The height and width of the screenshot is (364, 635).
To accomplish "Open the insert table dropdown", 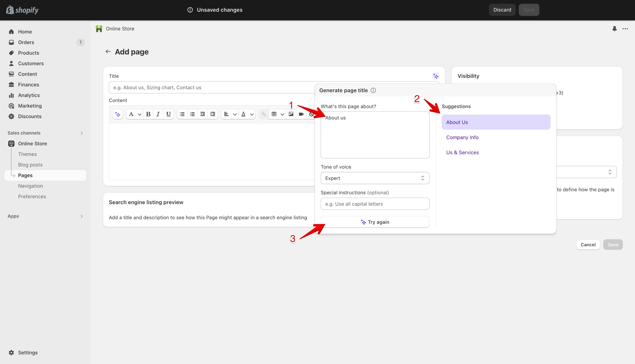I will 278,114.
